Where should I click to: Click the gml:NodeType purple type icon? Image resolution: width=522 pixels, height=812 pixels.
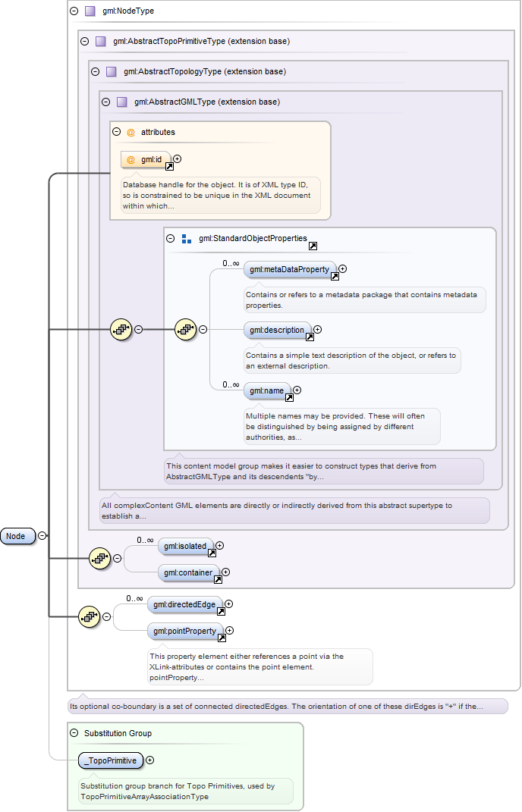[90, 11]
